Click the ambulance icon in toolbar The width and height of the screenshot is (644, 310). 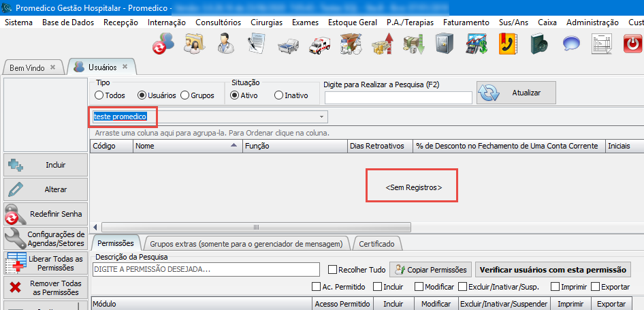point(320,45)
